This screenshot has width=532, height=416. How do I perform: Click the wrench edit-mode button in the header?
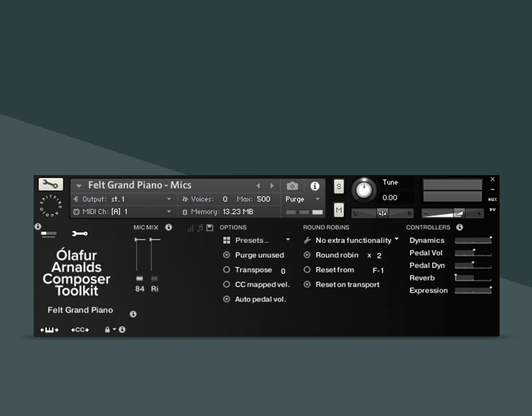pyautogui.click(x=51, y=184)
